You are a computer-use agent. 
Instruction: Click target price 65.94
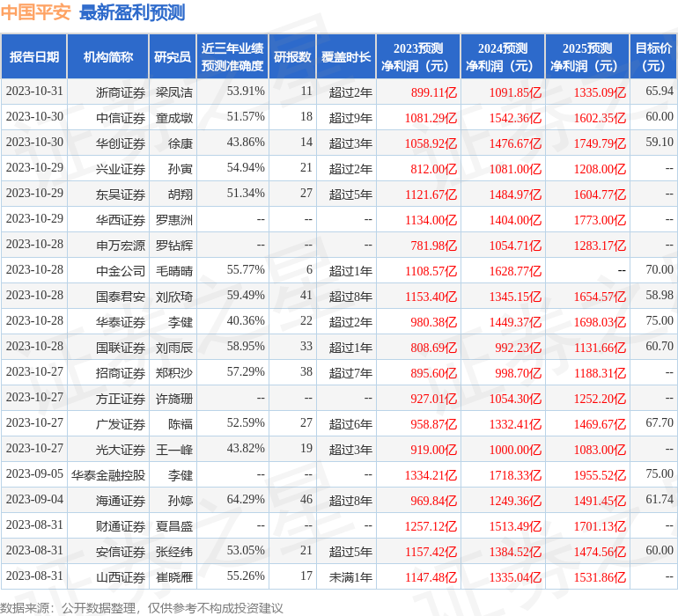(x=660, y=92)
